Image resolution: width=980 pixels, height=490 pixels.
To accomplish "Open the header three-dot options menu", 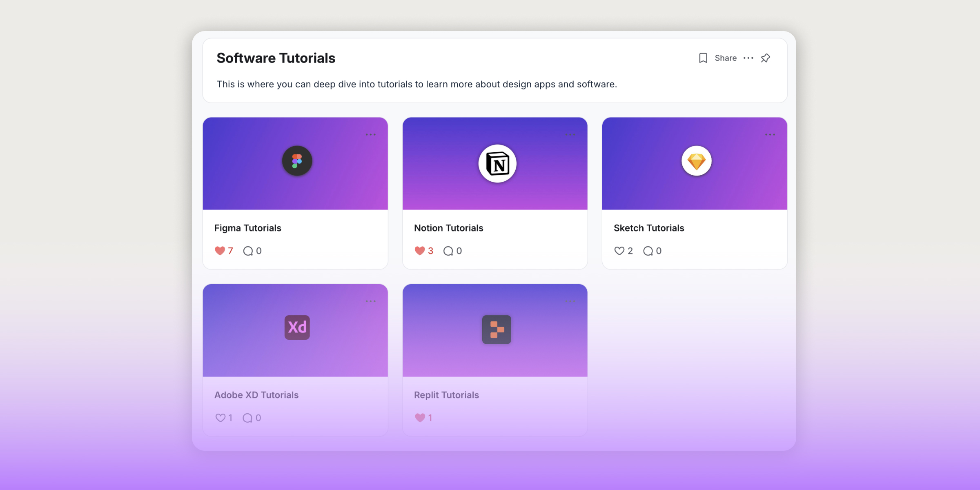I will (748, 58).
